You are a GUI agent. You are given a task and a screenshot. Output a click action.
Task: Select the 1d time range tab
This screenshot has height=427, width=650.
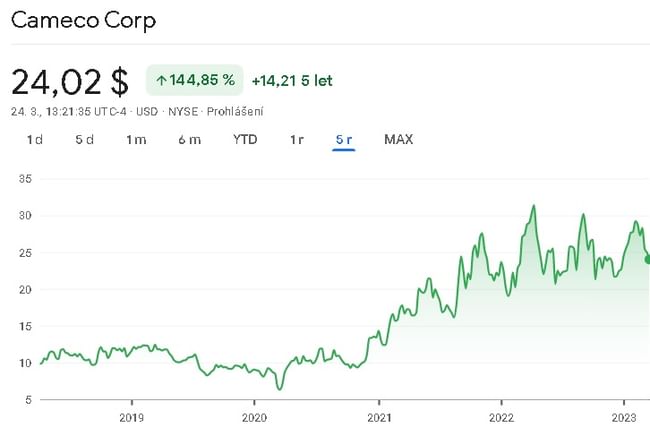click(34, 139)
